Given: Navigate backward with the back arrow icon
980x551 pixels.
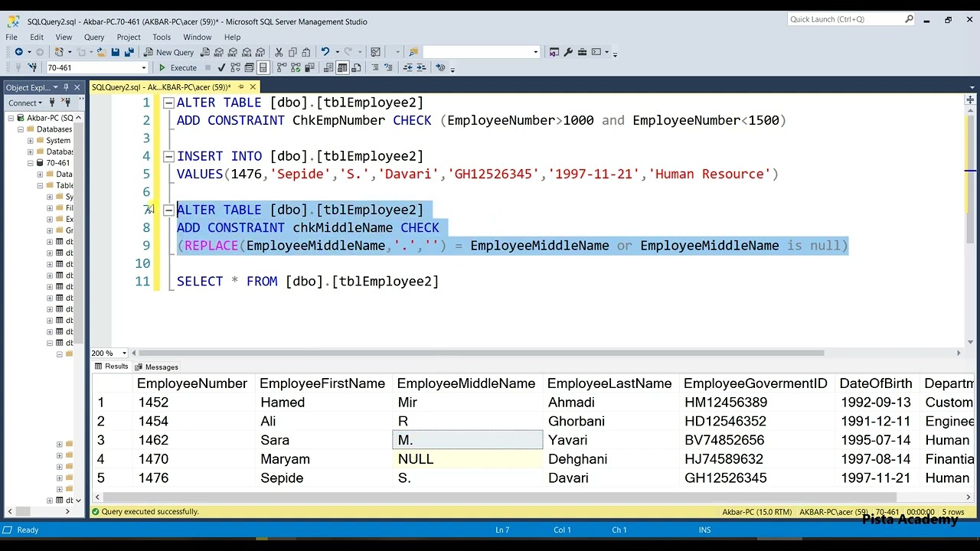Looking at the screenshot, I should point(18,52).
